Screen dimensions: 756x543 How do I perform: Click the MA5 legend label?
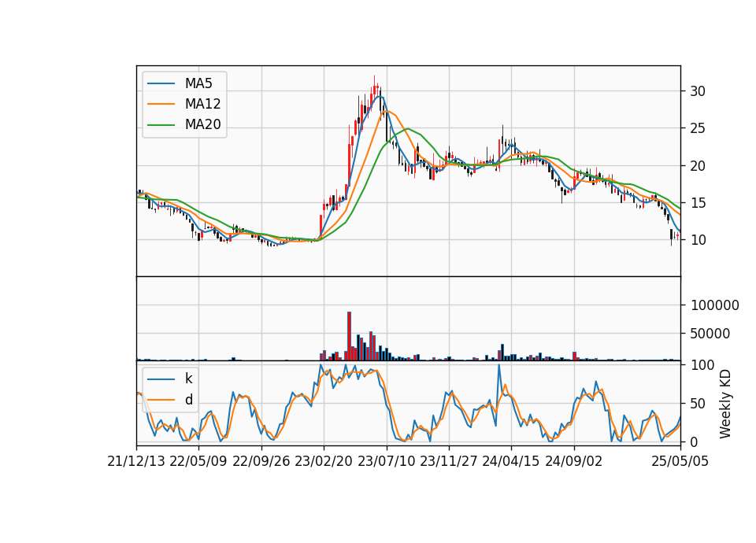click(198, 83)
